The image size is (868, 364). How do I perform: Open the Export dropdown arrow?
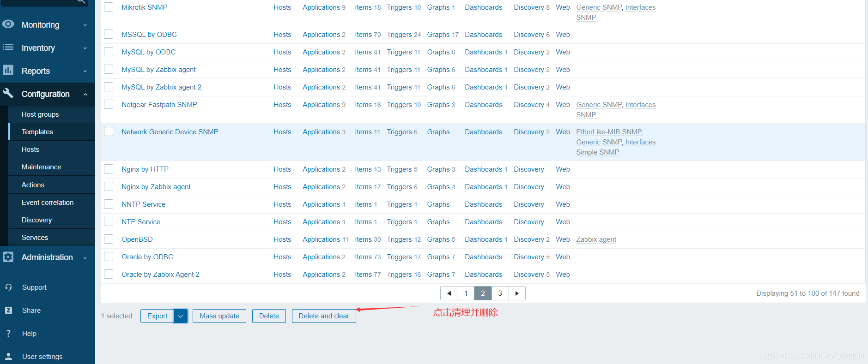point(180,316)
